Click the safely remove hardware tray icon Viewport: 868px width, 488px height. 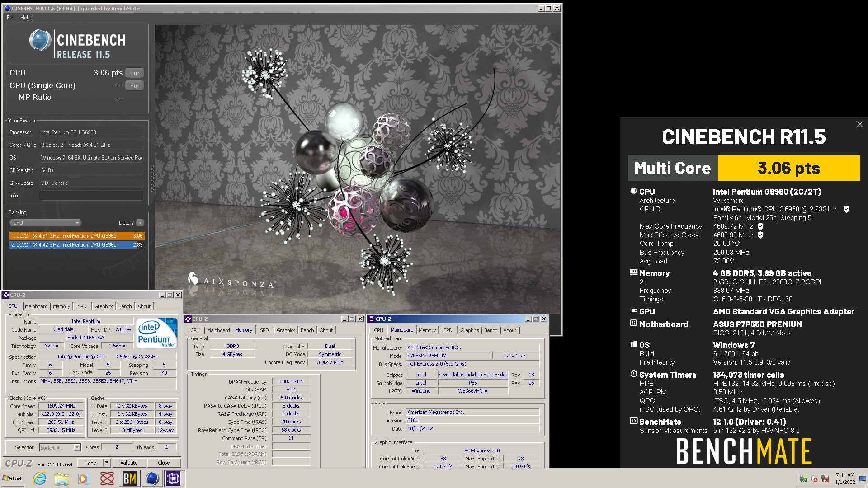pyautogui.click(x=803, y=479)
